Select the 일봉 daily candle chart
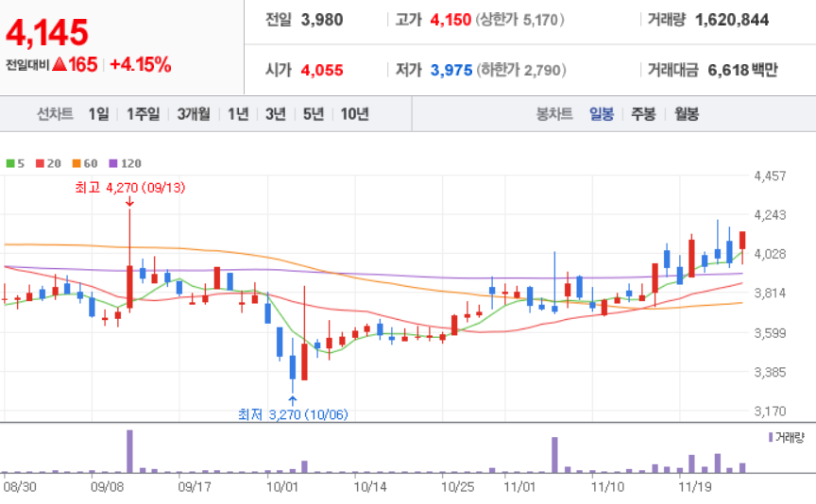Viewport: 816px width, 504px height. tap(602, 114)
